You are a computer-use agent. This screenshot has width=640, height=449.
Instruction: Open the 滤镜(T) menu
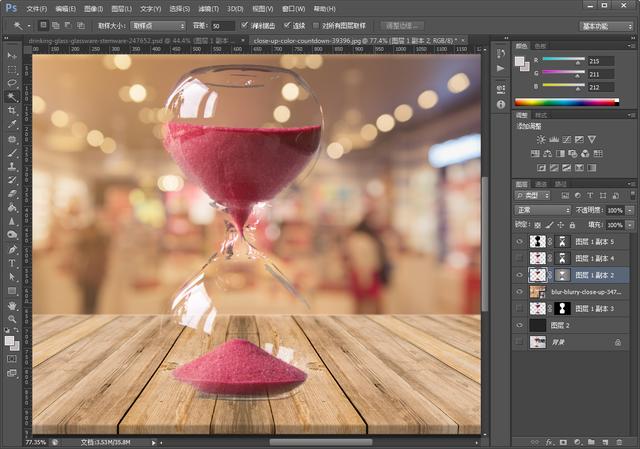click(209, 9)
